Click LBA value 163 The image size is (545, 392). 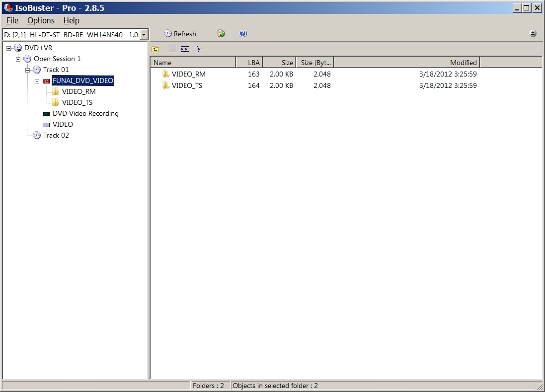254,74
